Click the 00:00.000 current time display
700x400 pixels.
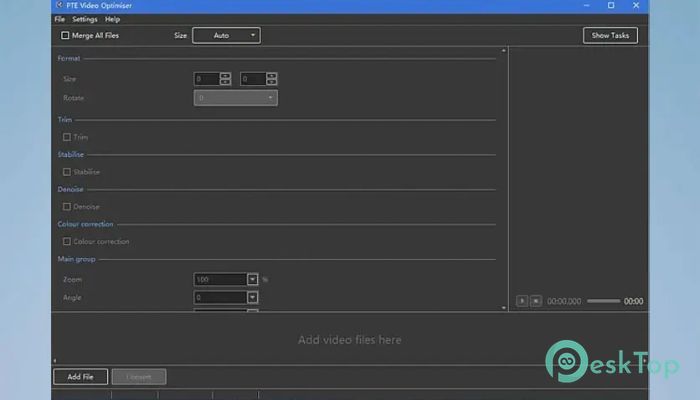coord(564,301)
